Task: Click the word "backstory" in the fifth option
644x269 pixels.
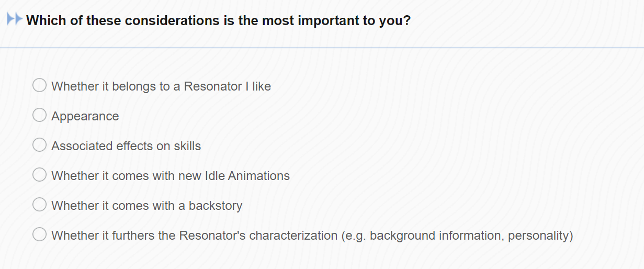Action: (x=216, y=206)
